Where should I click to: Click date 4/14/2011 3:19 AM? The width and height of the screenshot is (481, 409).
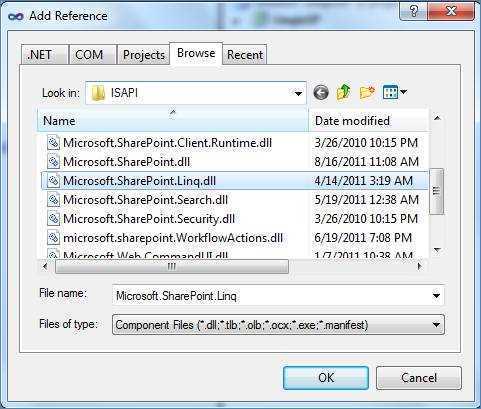364,181
